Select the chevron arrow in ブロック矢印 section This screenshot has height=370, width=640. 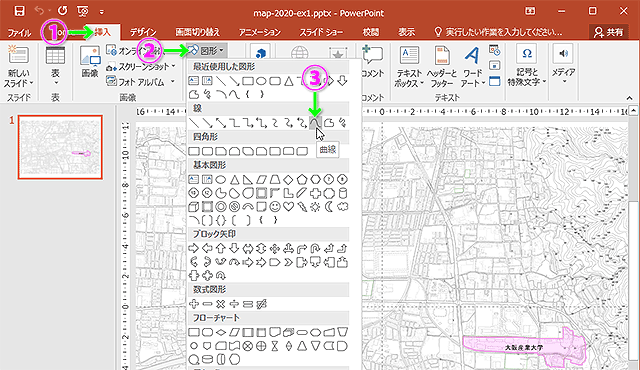tap(289, 262)
